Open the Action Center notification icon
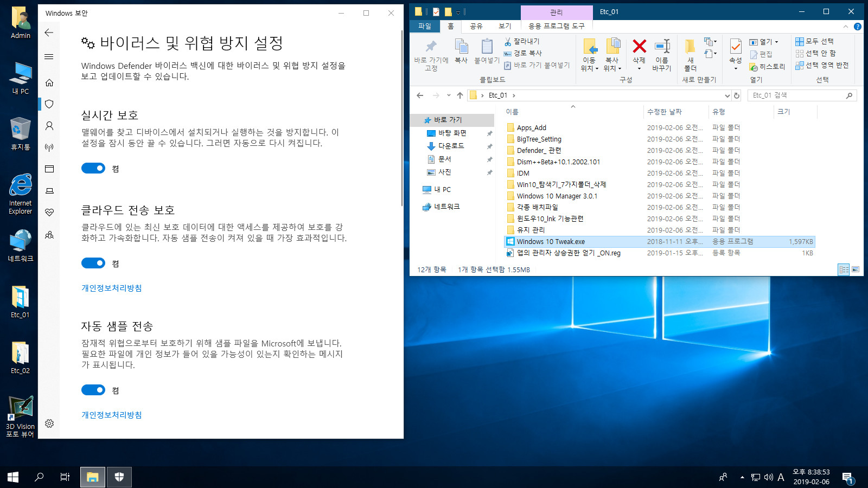The height and width of the screenshot is (488, 868). (x=848, y=477)
